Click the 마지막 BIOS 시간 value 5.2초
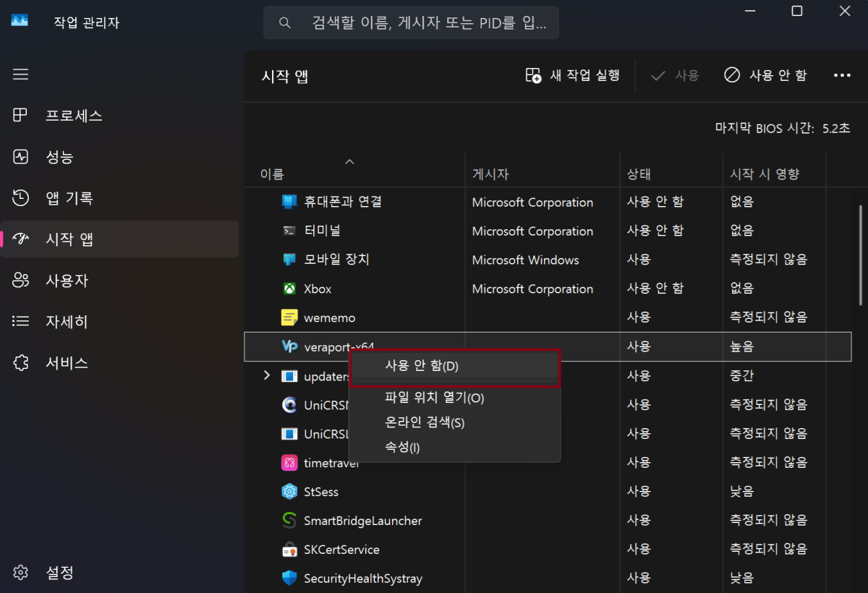868x593 pixels. tap(837, 129)
